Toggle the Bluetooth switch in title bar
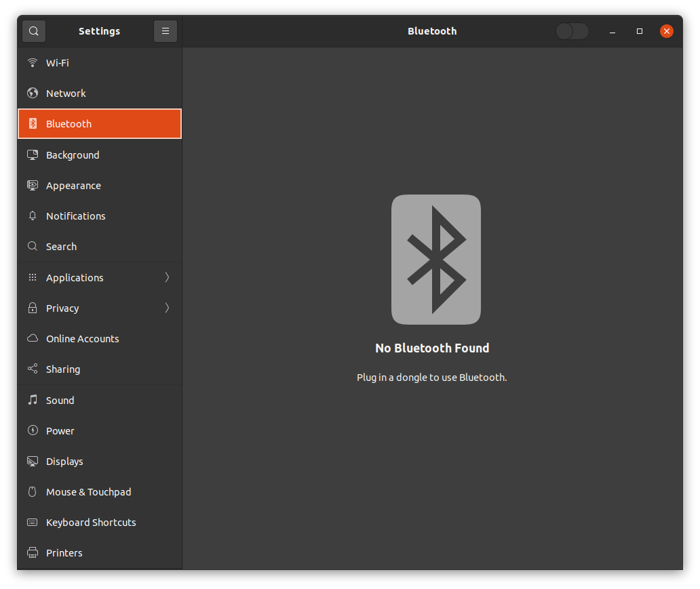 [572, 31]
